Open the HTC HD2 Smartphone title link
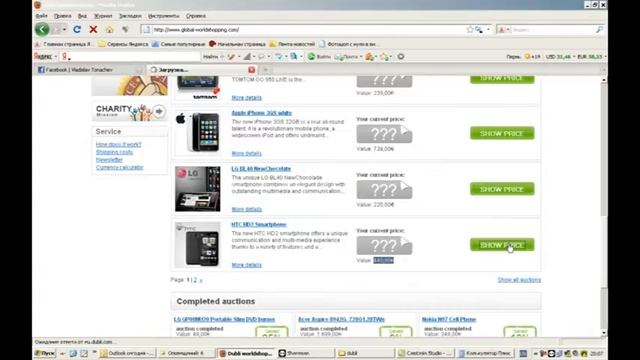 point(259,225)
